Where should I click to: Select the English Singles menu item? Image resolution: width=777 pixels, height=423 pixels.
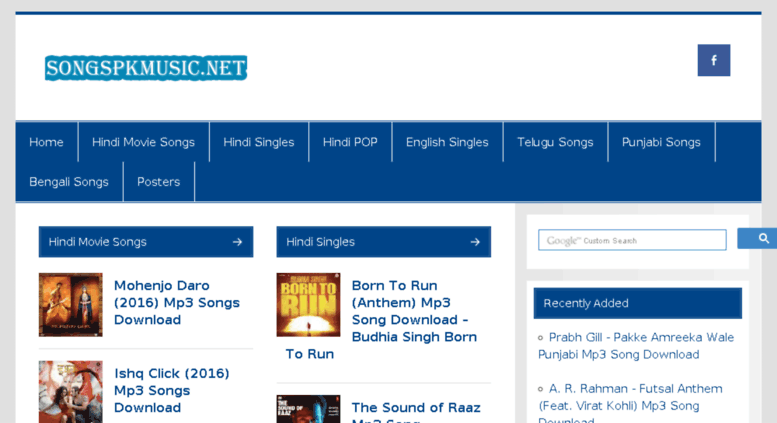[447, 142]
